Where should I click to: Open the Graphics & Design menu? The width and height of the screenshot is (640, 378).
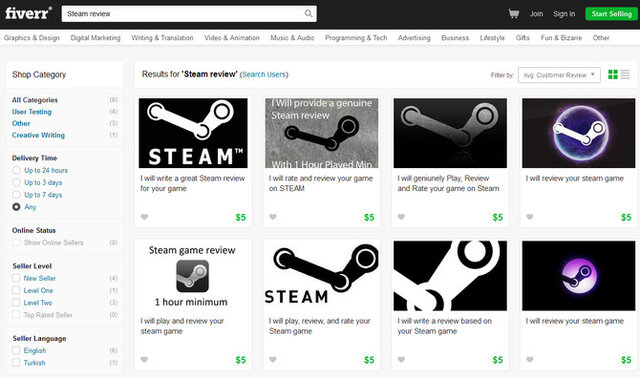tap(32, 38)
